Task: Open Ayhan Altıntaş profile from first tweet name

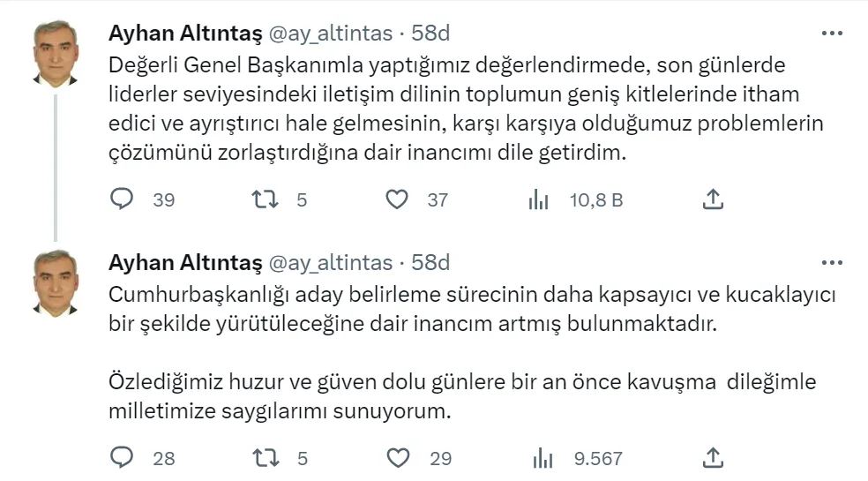Action: coord(184,34)
